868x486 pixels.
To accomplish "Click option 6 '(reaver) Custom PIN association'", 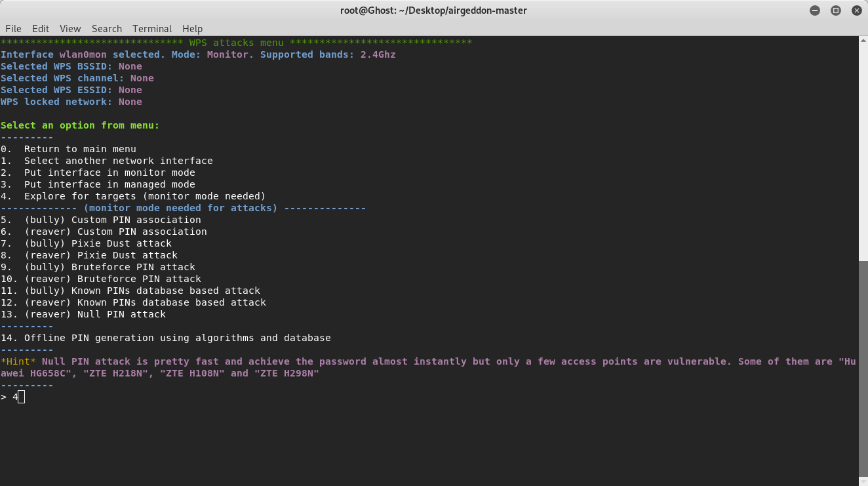I will [x=104, y=232].
